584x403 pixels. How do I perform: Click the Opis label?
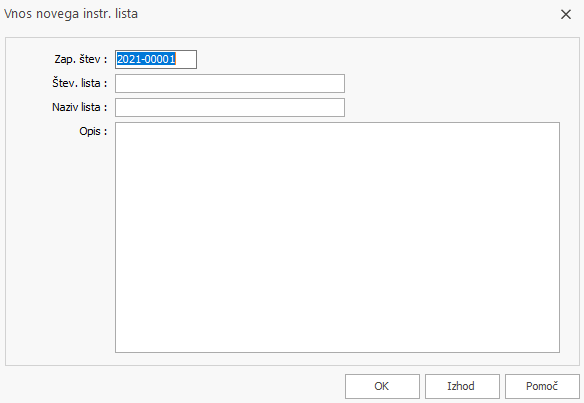pos(93,131)
